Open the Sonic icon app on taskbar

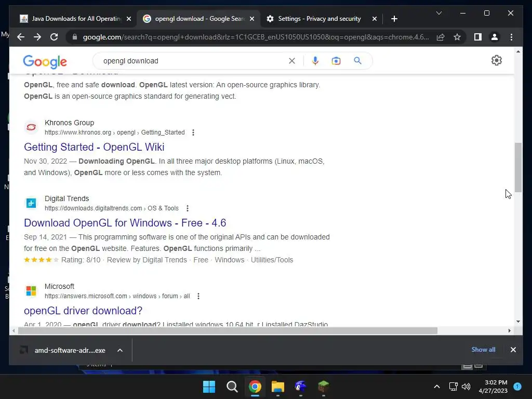(x=301, y=387)
